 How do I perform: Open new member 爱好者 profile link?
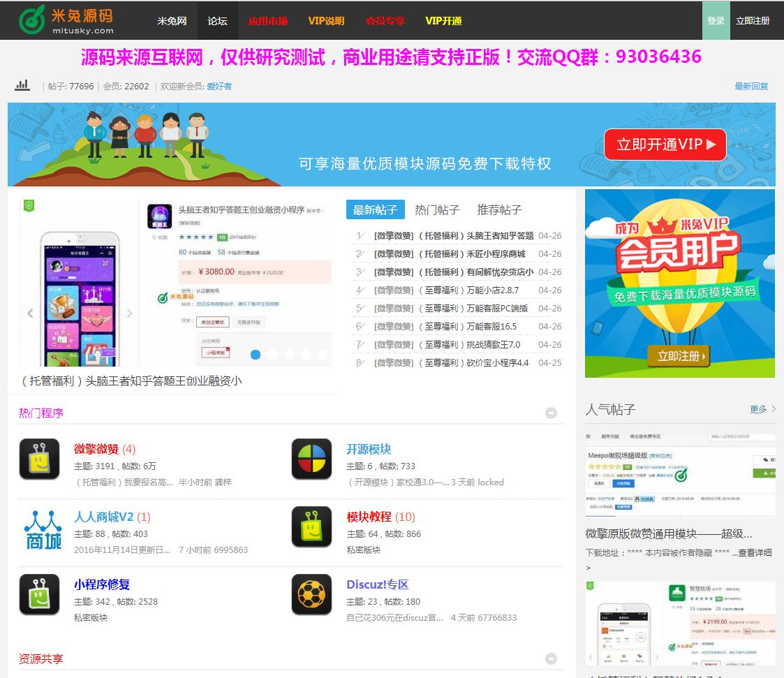pyautogui.click(x=219, y=86)
